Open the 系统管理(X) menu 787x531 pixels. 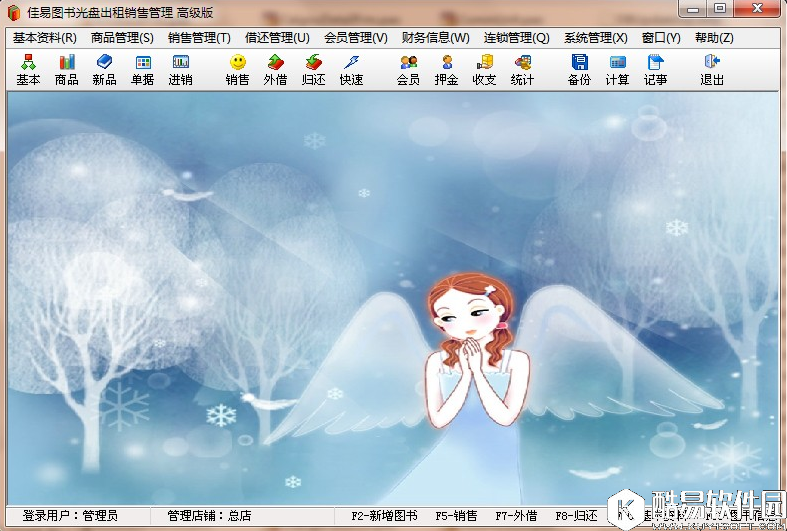pyautogui.click(x=596, y=38)
